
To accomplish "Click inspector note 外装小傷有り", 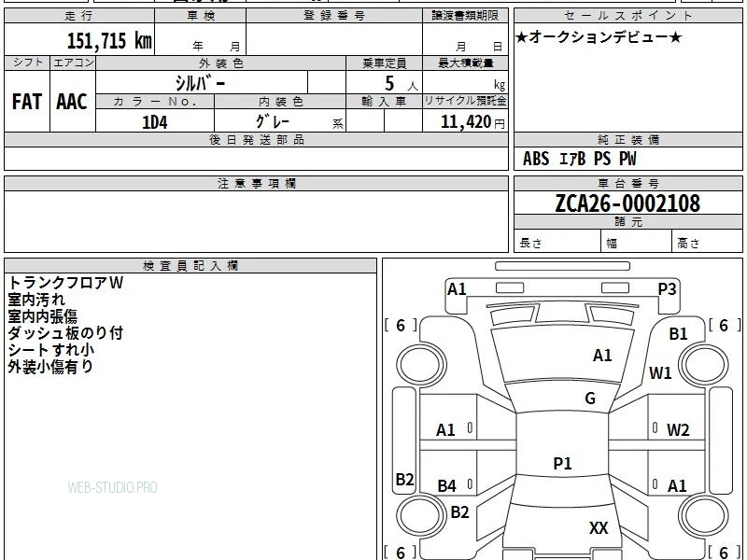I will 50,366.
